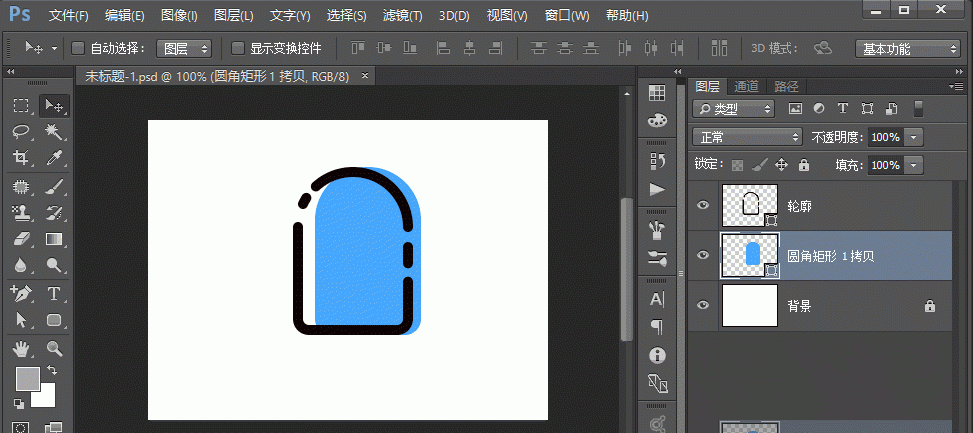This screenshot has width=973, height=433.
Task: Open the 滤镜(T) menu
Action: (x=402, y=16)
